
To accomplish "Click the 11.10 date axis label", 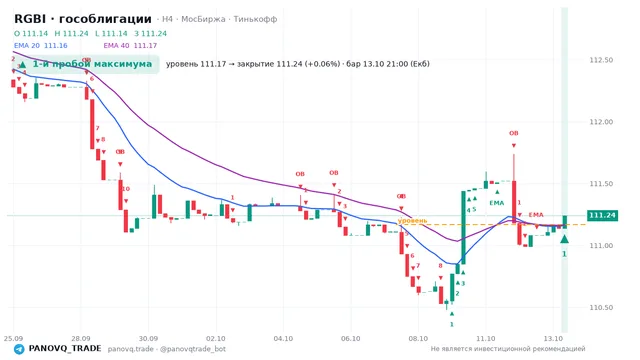I will click(x=485, y=339).
